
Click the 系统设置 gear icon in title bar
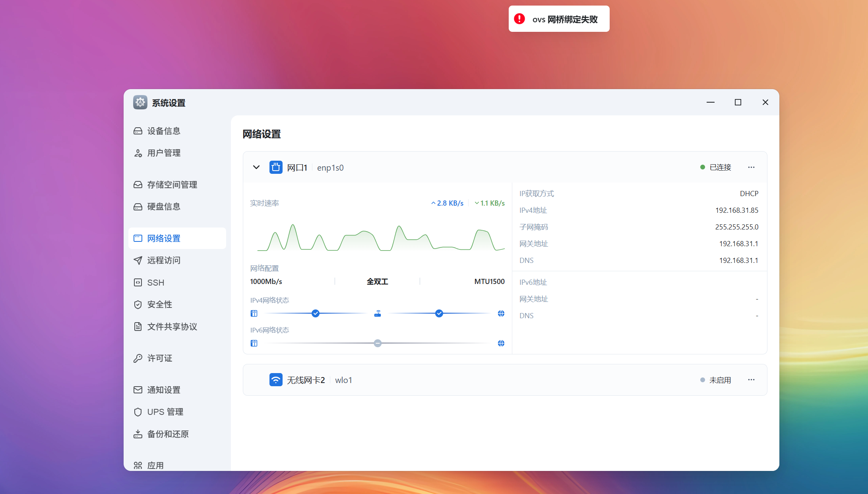pos(140,103)
